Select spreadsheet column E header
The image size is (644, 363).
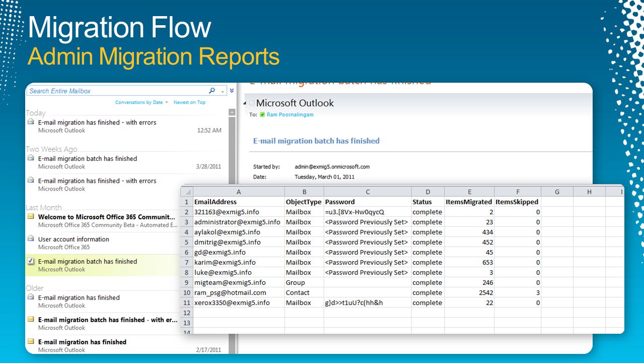[x=469, y=192]
